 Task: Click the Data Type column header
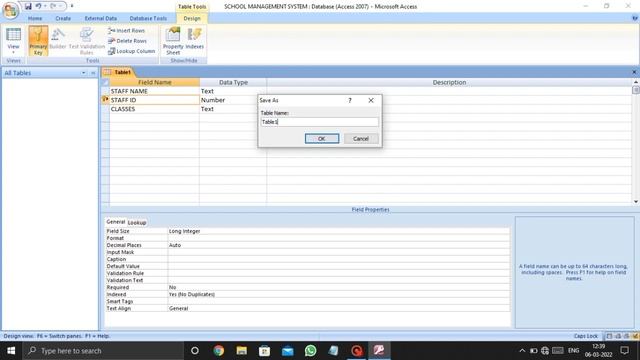coord(233,82)
